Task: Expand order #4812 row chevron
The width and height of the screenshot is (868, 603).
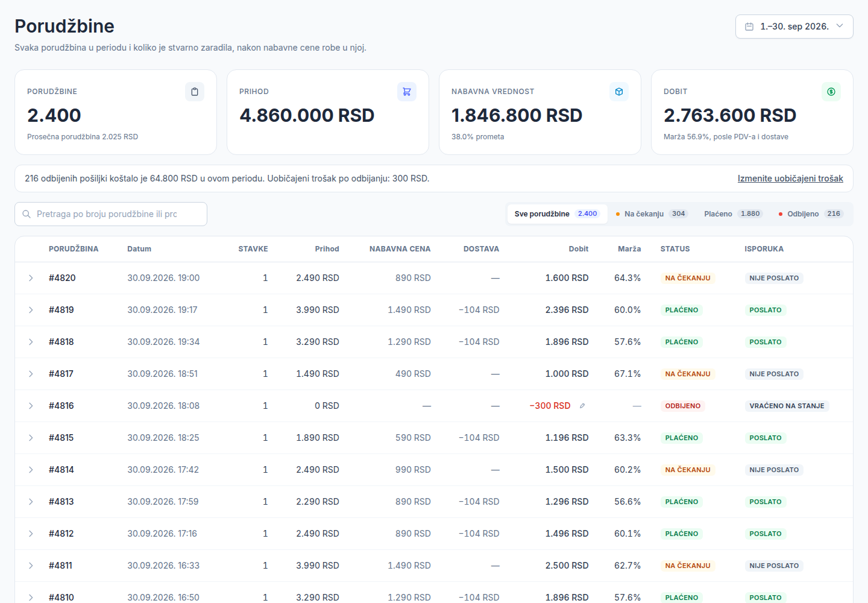Action: 31,534
